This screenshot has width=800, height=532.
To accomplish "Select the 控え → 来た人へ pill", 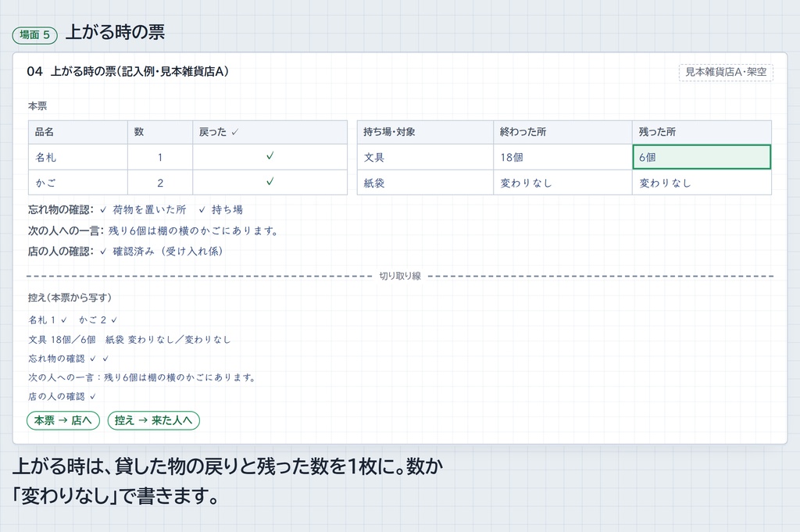I will pyautogui.click(x=154, y=420).
